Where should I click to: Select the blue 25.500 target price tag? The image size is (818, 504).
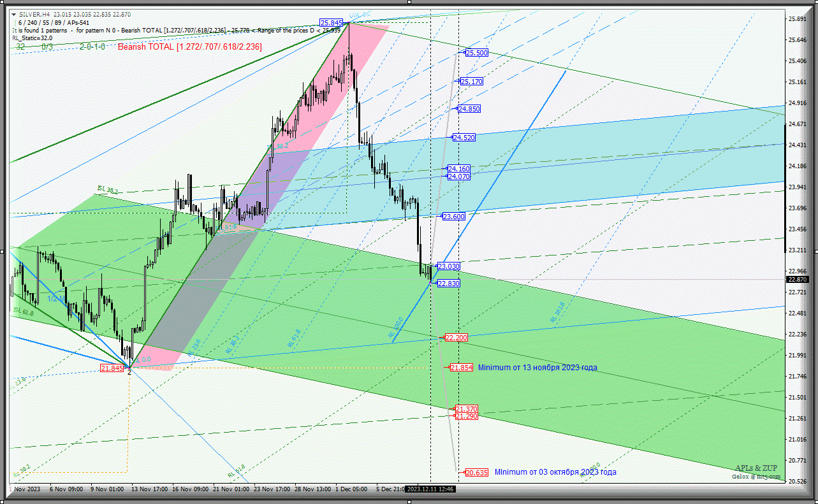point(477,53)
